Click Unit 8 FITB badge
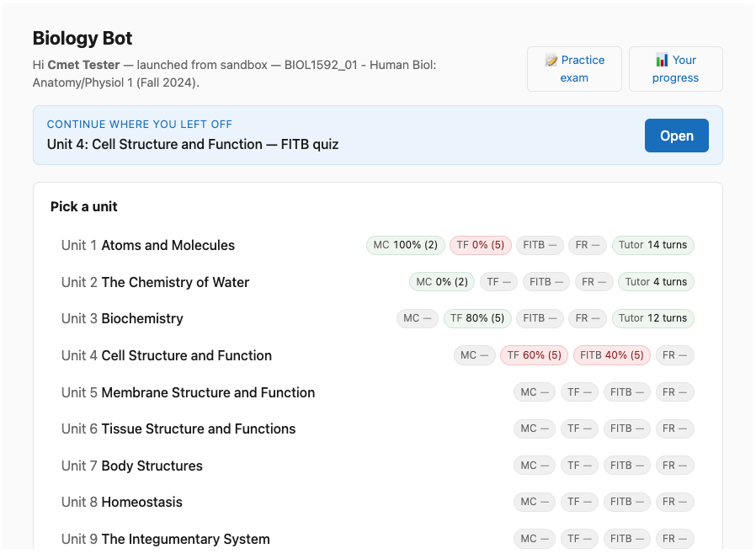756x559 pixels. (627, 502)
